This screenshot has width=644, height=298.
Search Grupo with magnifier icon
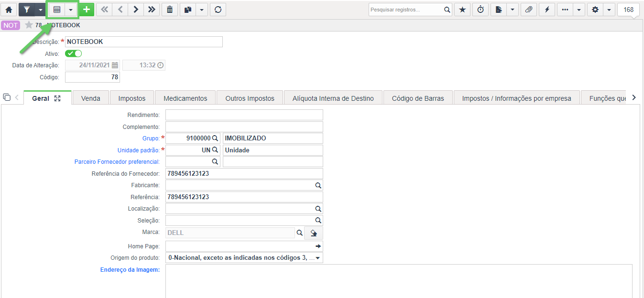[x=215, y=138]
